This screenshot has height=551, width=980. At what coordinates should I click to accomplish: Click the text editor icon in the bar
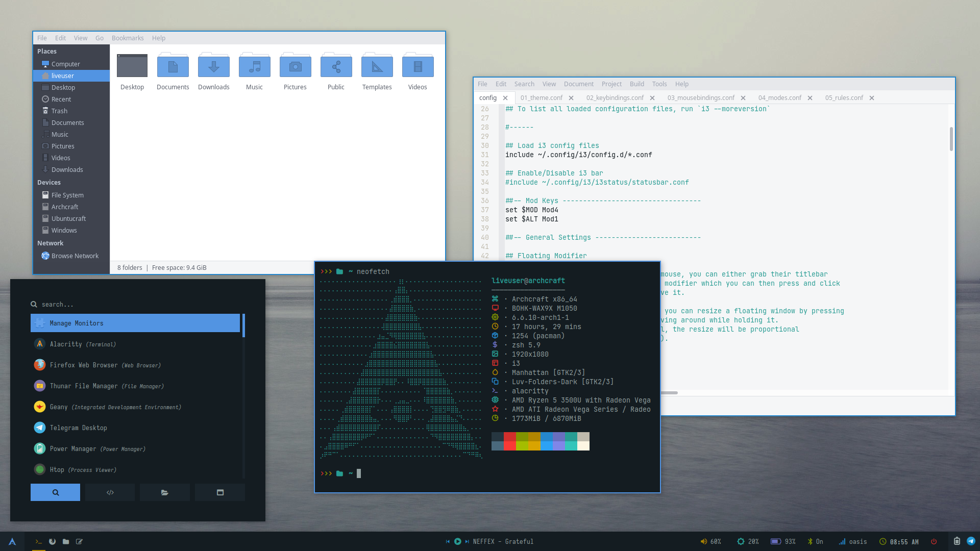pyautogui.click(x=79, y=542)
